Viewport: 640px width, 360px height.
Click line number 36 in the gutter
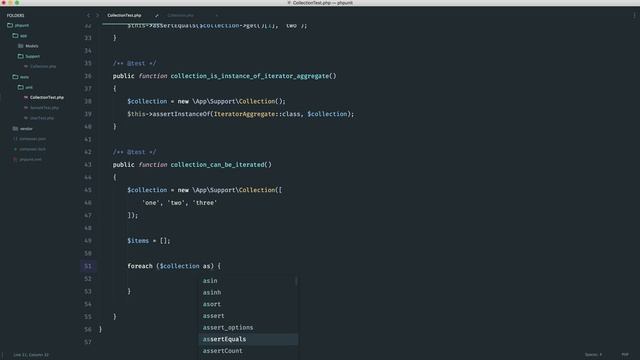(88, 76)
